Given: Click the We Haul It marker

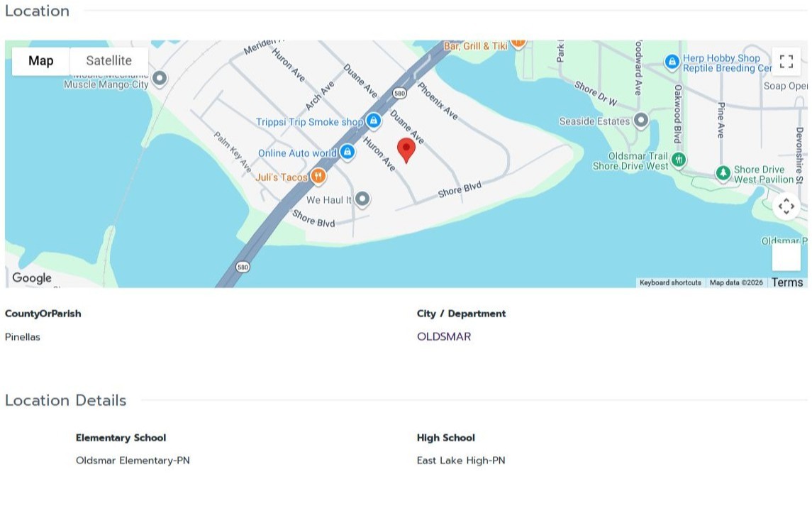Looking at the screenshot, I should (x=362, y=199).
